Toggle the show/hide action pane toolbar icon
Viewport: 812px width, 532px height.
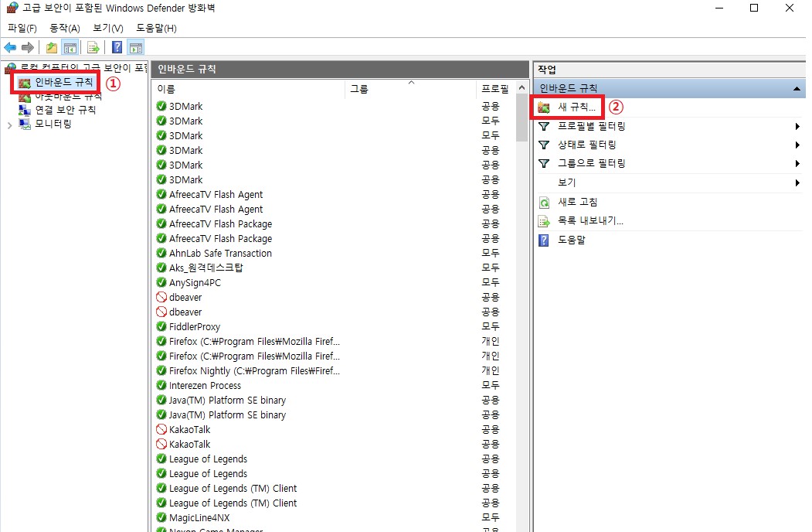click(136, 48)
